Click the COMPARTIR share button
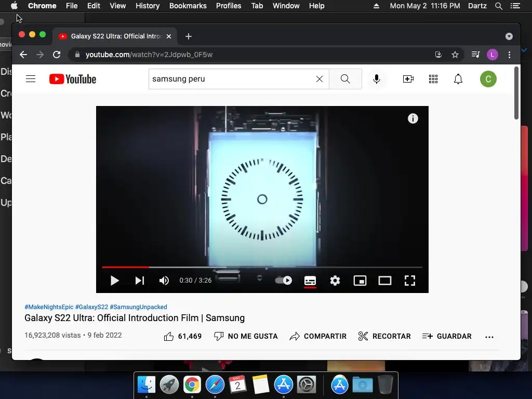Screen dimensions: 532x399 (318, 336)
